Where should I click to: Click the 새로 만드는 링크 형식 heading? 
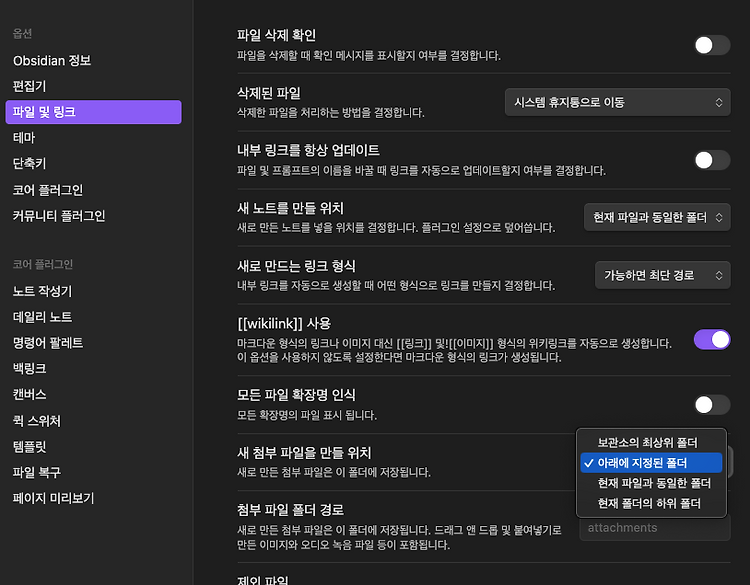pyautogui.click(x=297, y=265)
